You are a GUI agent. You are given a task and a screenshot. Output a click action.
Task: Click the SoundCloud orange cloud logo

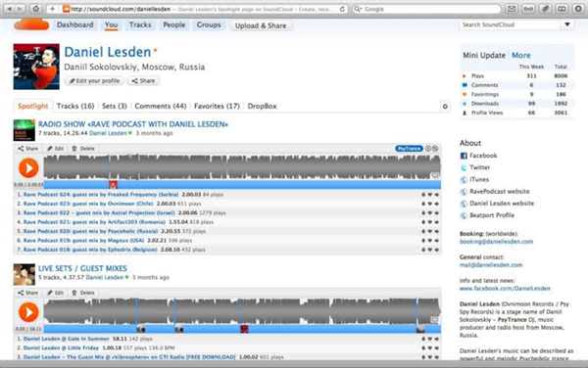point(31,24)
